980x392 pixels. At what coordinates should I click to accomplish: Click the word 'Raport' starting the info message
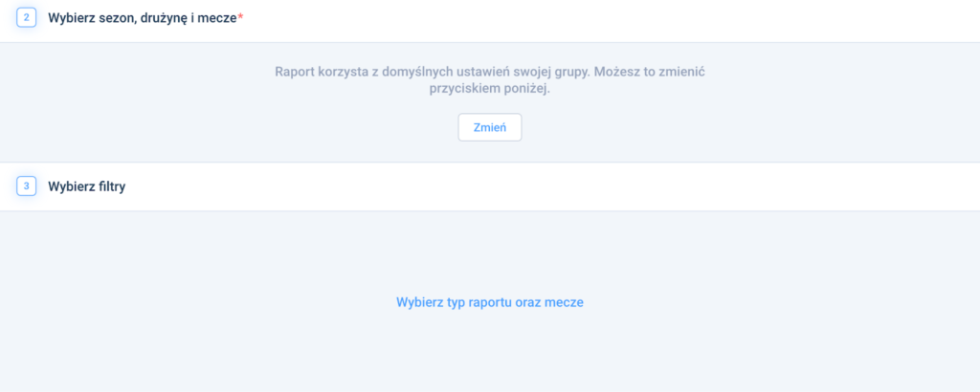point(295,72)
